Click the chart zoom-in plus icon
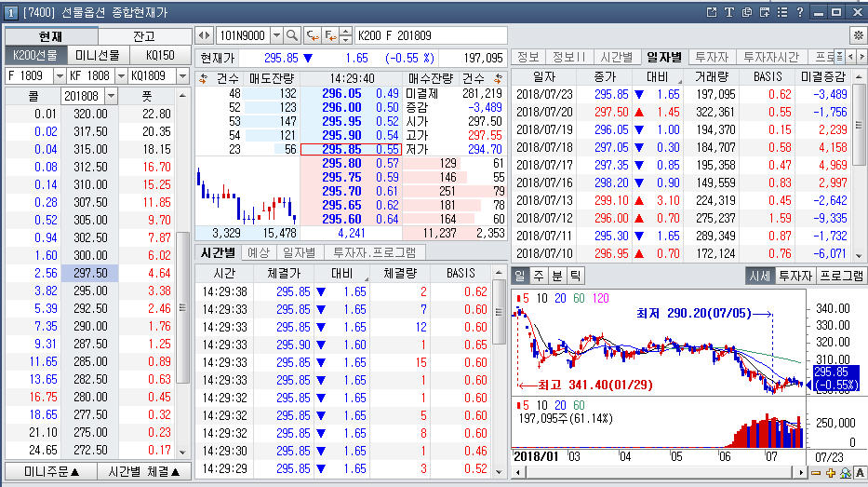The height and width of the screenshot is (487, 868). pos(831,473)
